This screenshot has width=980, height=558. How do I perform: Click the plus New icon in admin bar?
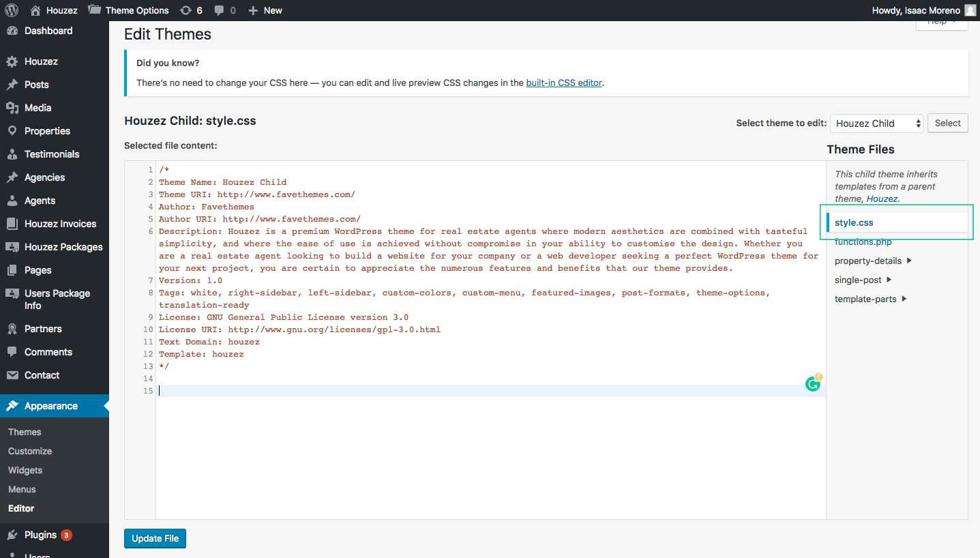pyautogui.click(x=253, y=10)
